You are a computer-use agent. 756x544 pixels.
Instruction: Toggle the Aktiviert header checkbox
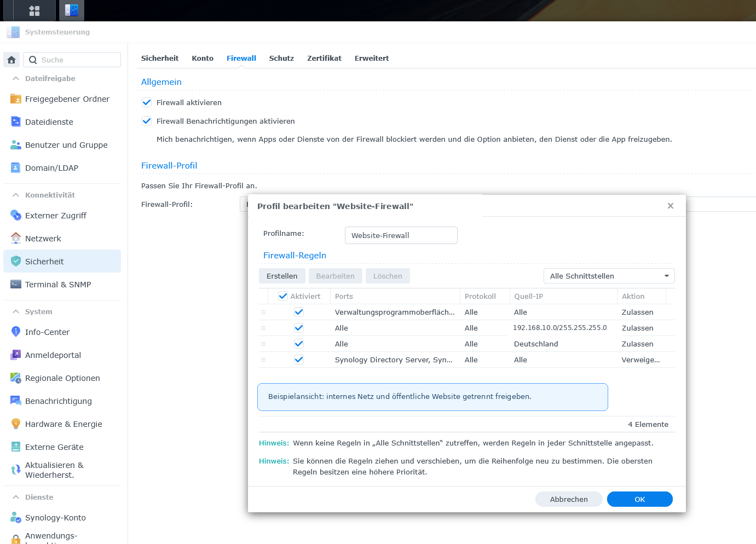point(283,296)
